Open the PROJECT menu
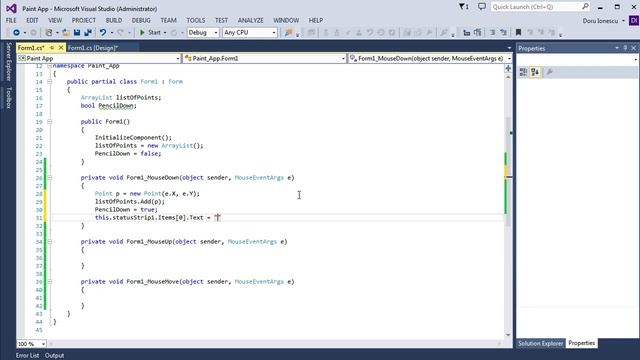 click(x=84, y=20)
